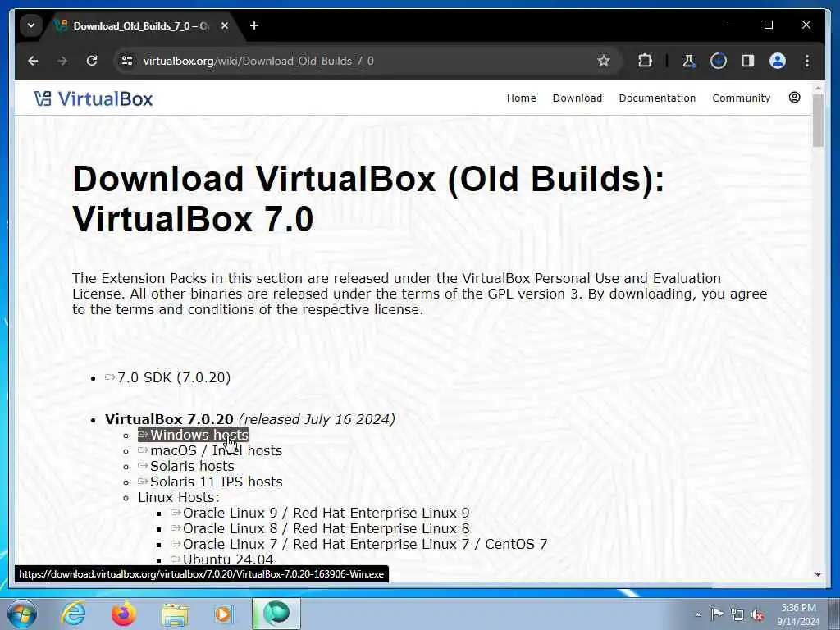
Task: Click the VirtualBox logo
Action: point(94,98)
